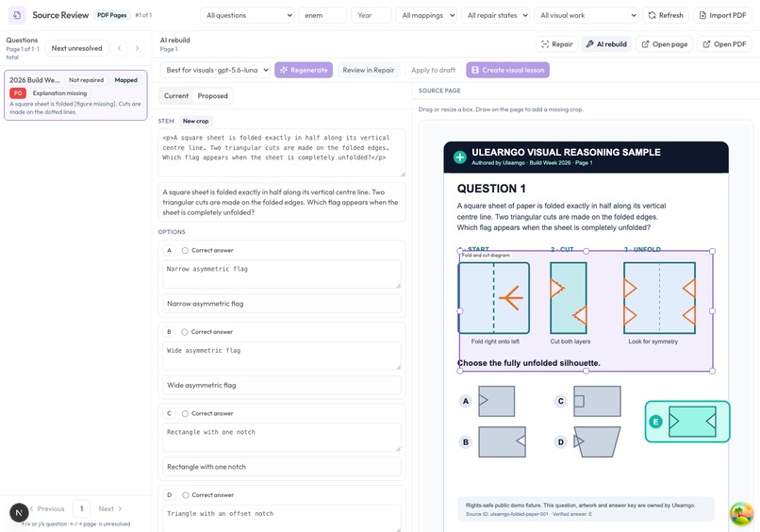This screenshot has height=532, width=760.
Task: Click answer D shape thumbnail
Action: tap(597, 441)
